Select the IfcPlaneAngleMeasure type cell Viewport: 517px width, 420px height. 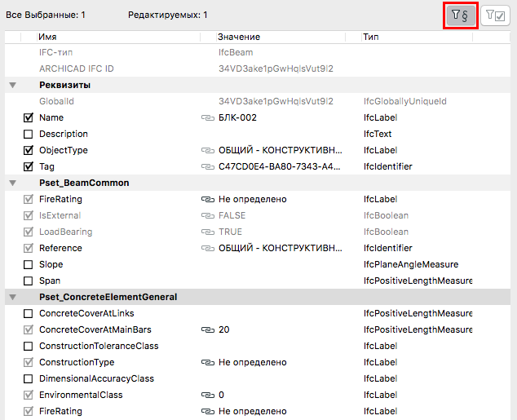(x=411, y=264)
